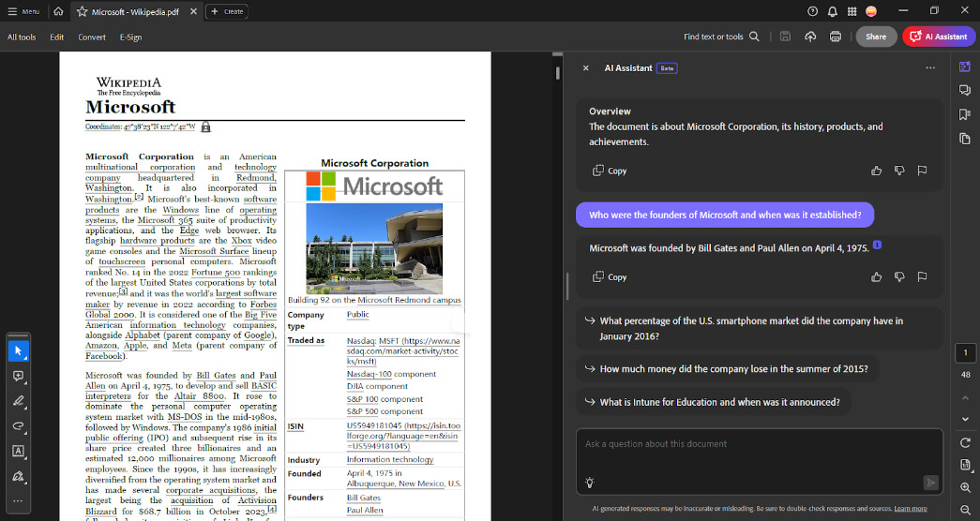The height and width of the screenshot is (521, 980).
Task: Report the Overview response with flag
Action: 922,171
